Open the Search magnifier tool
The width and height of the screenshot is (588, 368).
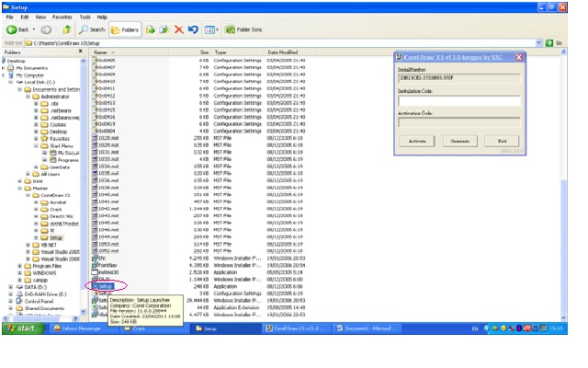(92, 29)
